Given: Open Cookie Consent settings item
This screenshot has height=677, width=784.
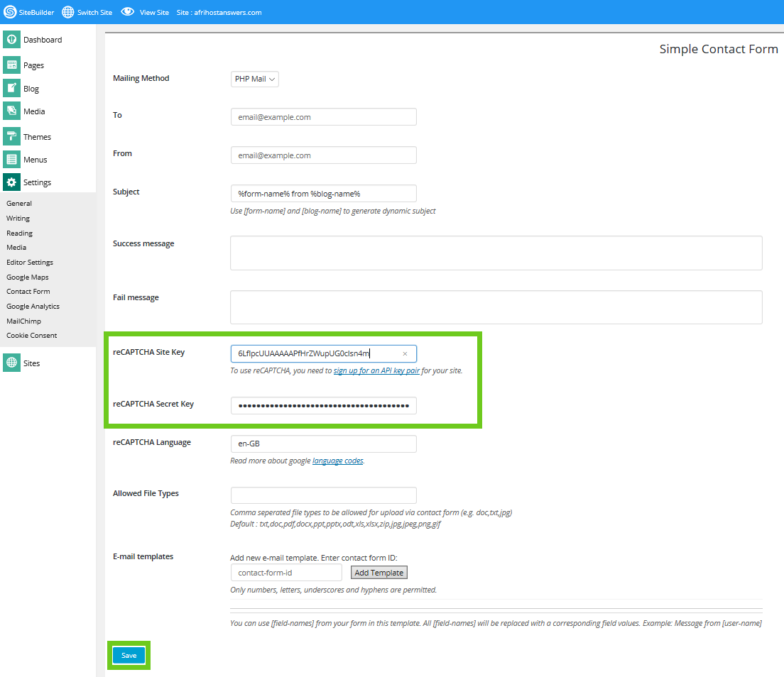Looking at the screenshot, I should pyautogui.click(x=32, y=335).
